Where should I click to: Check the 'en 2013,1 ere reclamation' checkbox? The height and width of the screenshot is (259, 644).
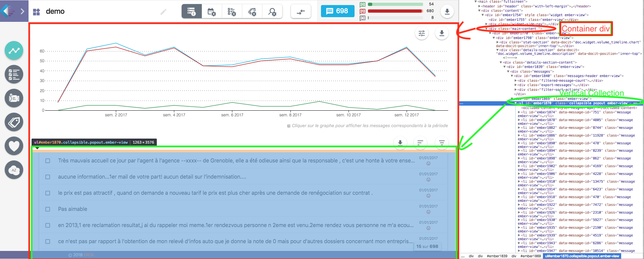pyautogui.click(x=48, y=225)
